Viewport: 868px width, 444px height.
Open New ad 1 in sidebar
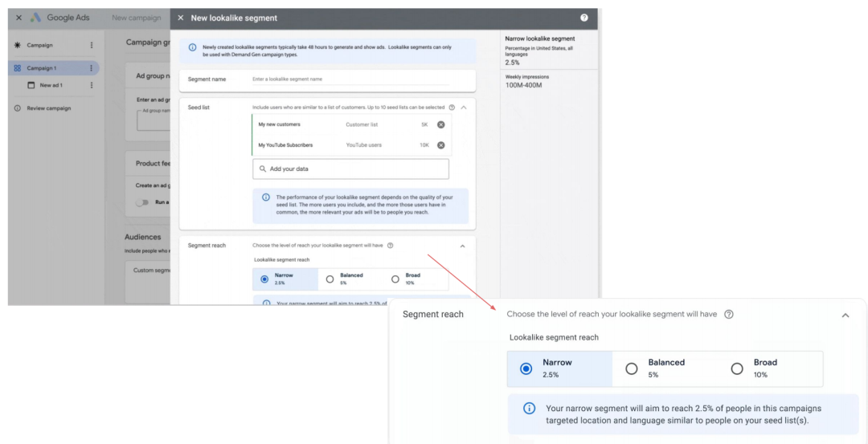[x=51, y=85]
